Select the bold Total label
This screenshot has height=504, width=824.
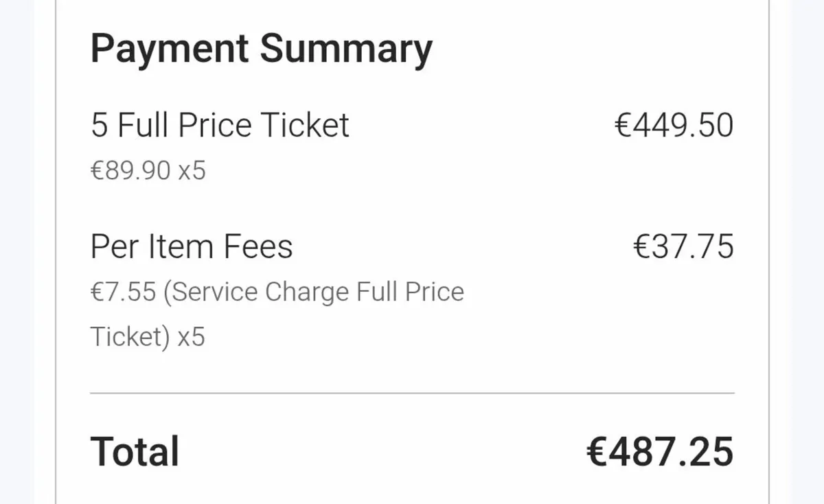(135, 451)
